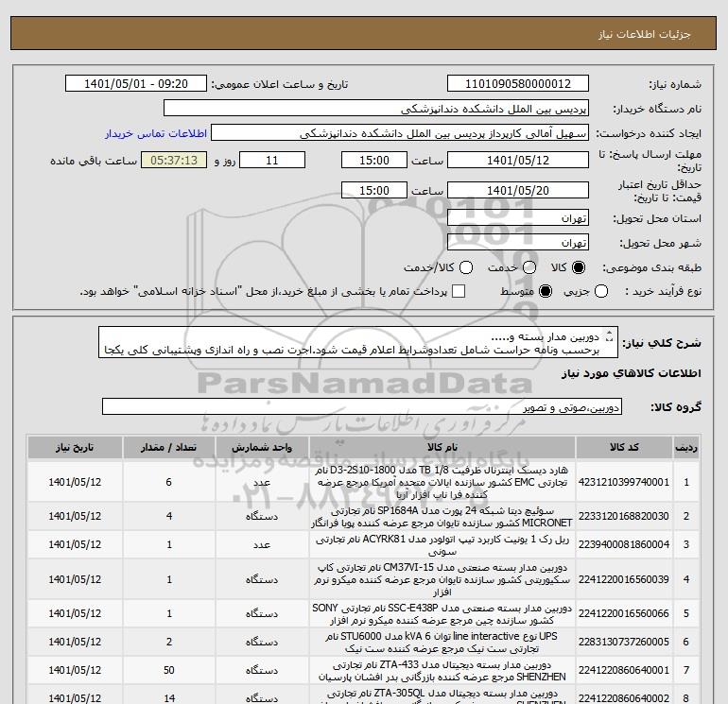728x704 pixels.
Task: Click the STU6000 UPS item name
Action: tap(442, 643)
